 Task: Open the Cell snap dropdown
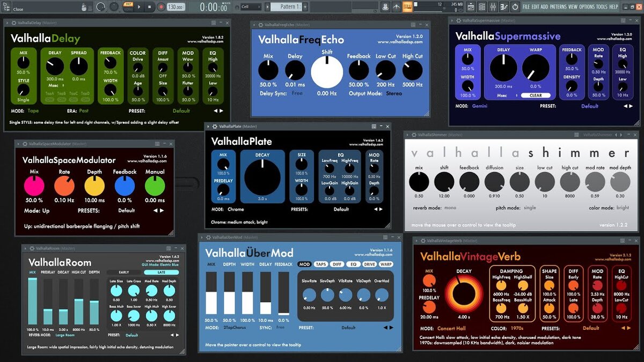[251, 7]
